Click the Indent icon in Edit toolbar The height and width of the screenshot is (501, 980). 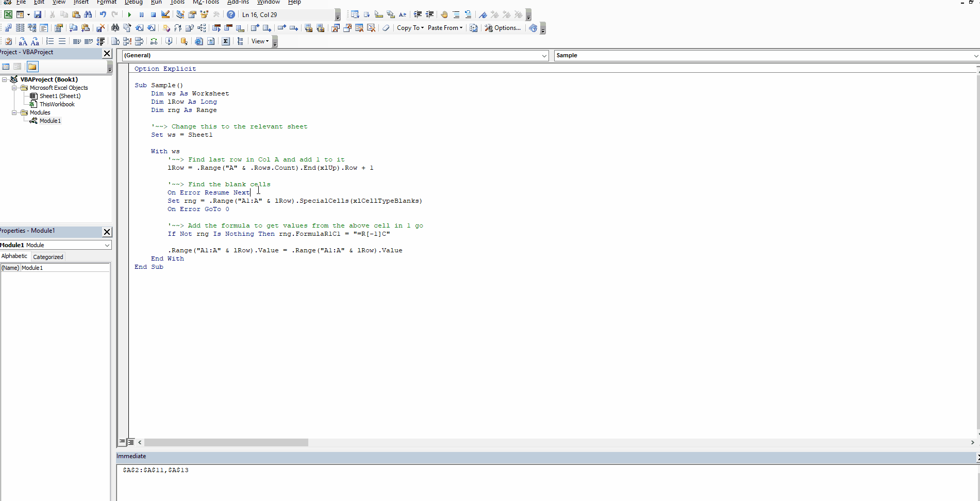click(418, 14)
